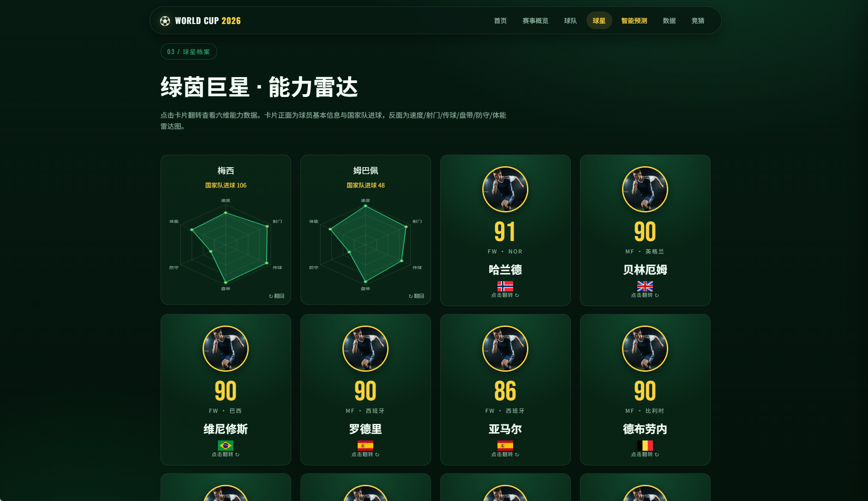Click 亚马尔 player avatar
Screen dimensions: 868x501
click(505, 349)
